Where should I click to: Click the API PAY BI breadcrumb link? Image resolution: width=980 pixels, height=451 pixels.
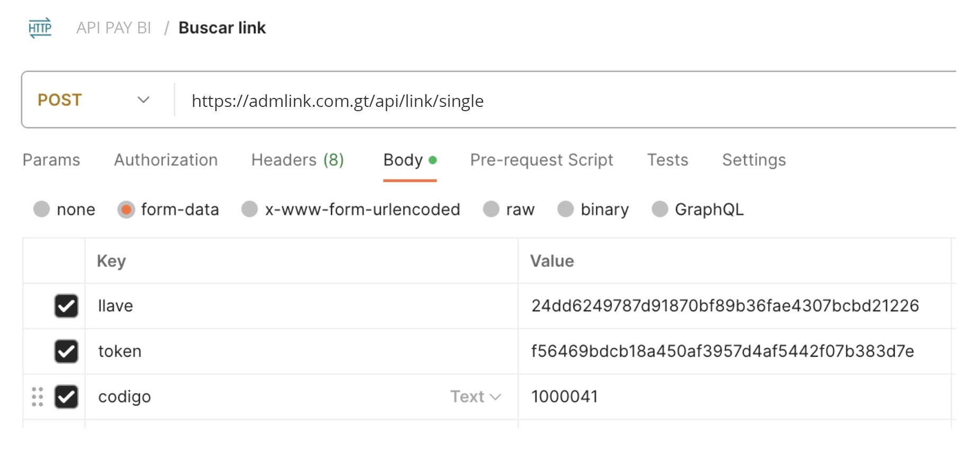[114, 28]
